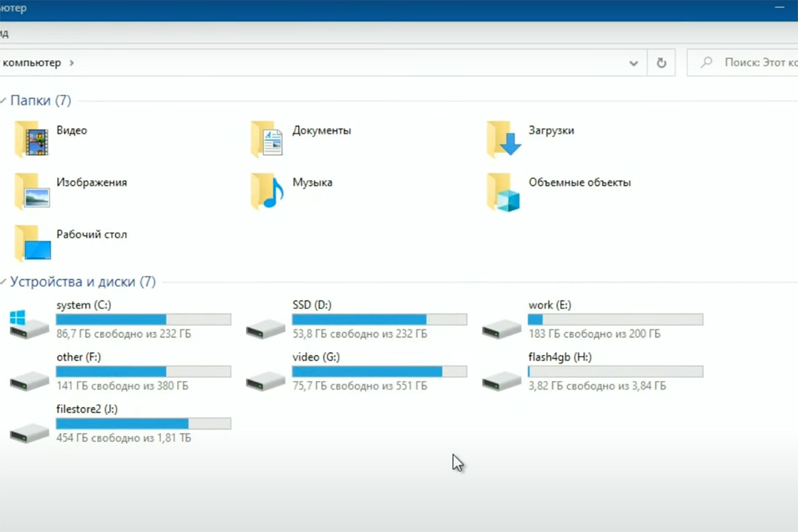The width and height of the screenshot is (798, 532).
Task: Click the search magnifier icon
Action: 706,63
